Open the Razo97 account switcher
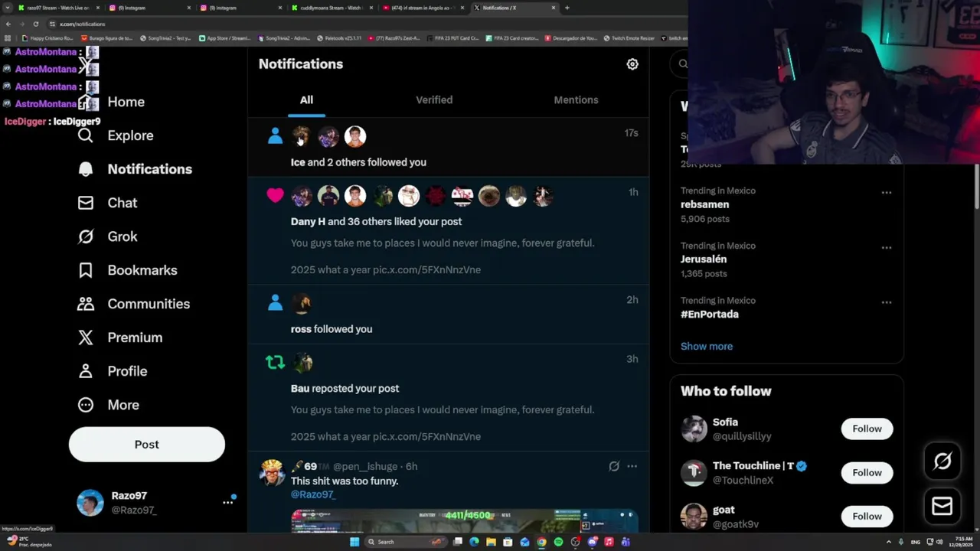Viewport: 980px width, 551px height. pyautogui.click(x=156, y=503)
